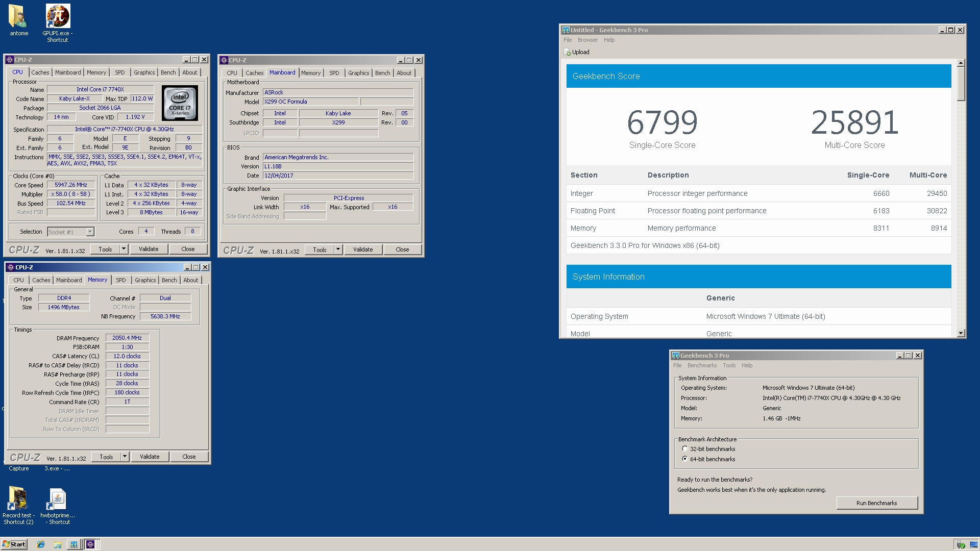This screenshot has height=551, width=980.
Task: Click scrollbar down arrow in Geekbench results
Action: pyautogui.click(x=961, y=333)
